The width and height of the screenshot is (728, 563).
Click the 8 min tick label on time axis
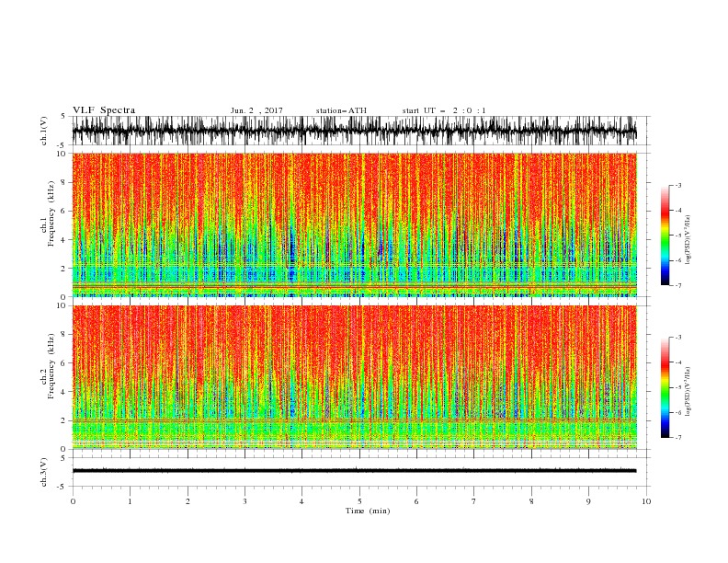coord(531,501)
